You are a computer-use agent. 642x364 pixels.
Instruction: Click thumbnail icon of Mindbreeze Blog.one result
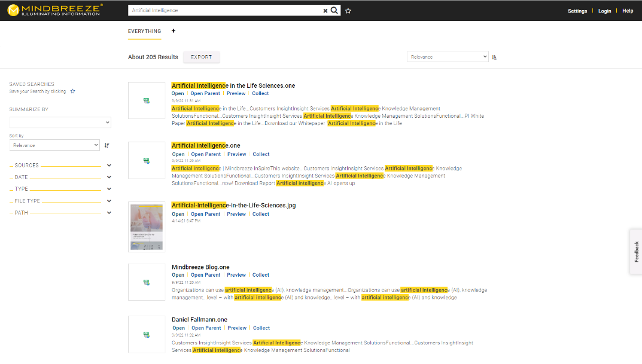click(147, 282)
